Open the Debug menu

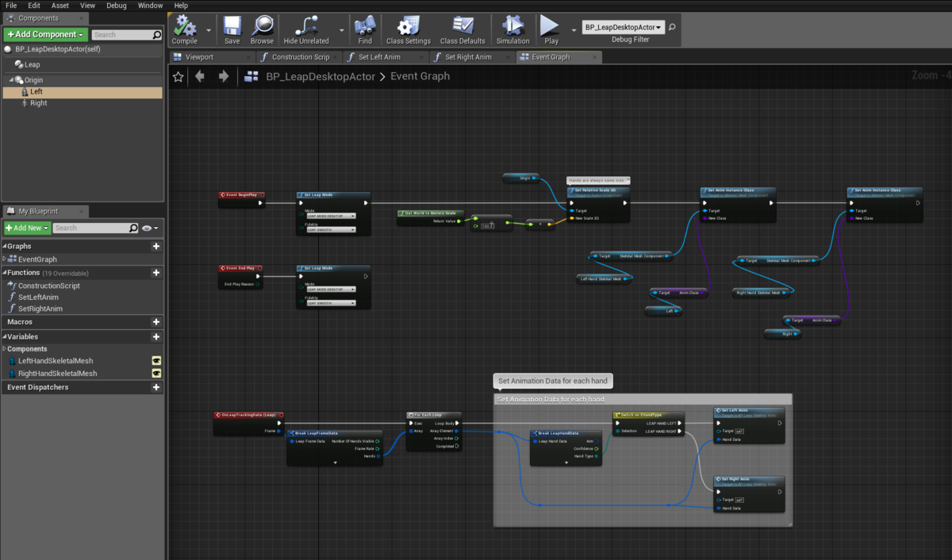point(117,6)
